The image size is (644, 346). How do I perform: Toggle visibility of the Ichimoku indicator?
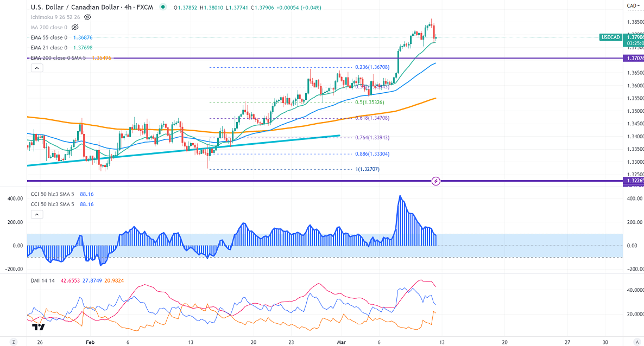tap(87, 17)
